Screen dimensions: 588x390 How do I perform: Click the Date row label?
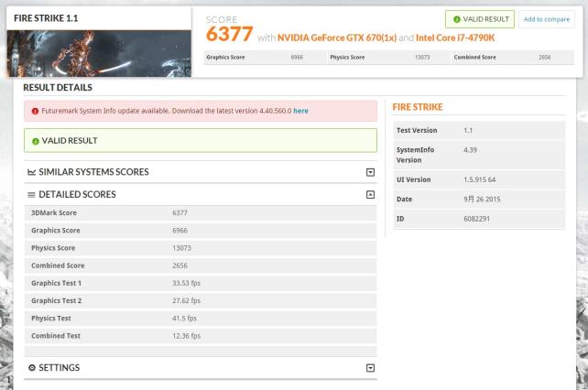tap(404, 200)
